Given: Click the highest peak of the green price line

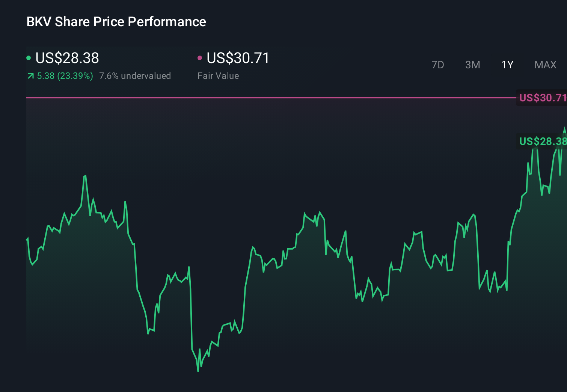Looking at the screenshot, I should tap(565, 128).
